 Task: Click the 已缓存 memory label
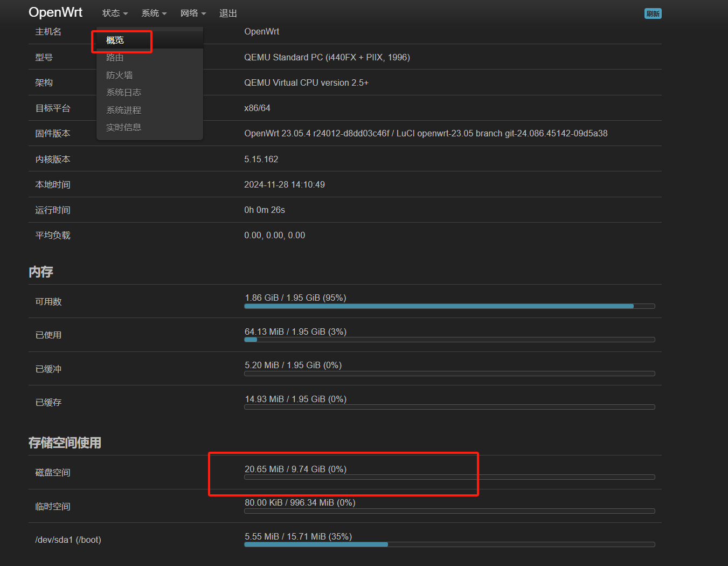(48, 402)
